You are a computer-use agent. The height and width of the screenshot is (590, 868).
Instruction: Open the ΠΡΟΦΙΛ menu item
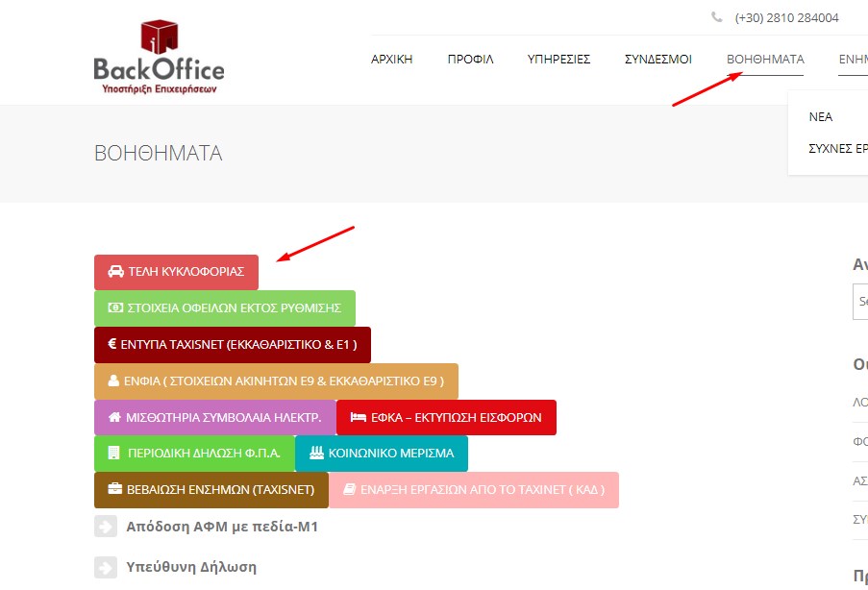pos(470,60)
